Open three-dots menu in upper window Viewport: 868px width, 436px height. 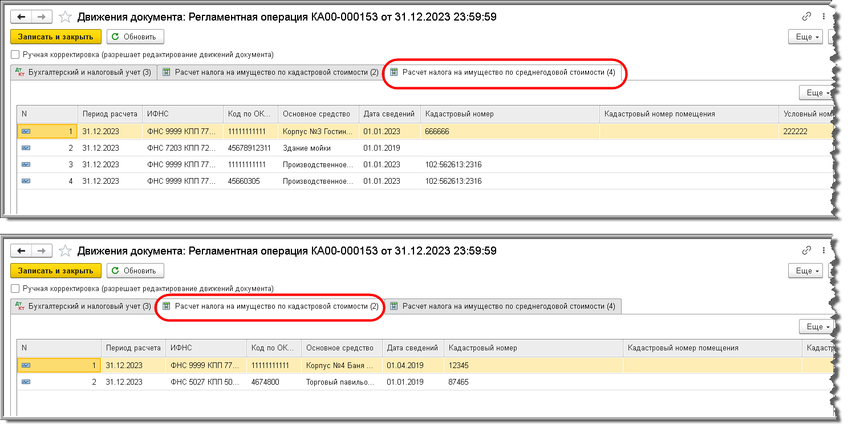pos(824,17)
